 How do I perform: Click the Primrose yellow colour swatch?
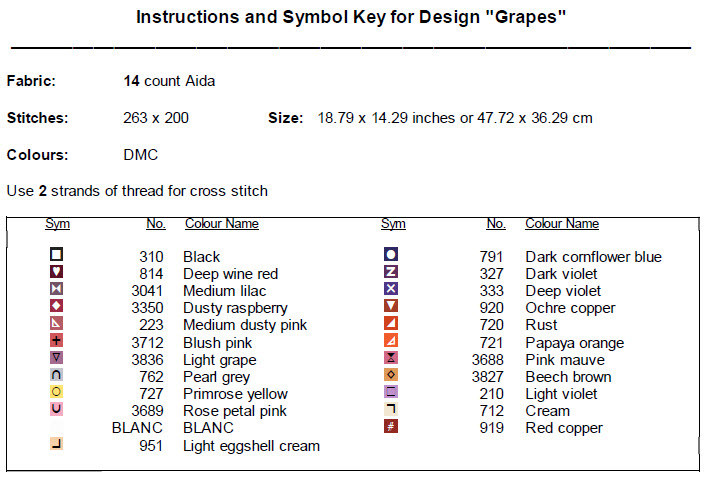[x=57, y=392]
